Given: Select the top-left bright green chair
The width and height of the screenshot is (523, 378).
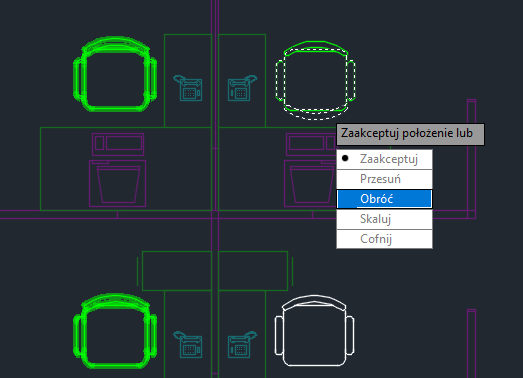Looking at the screenshot, I should (115, 74).
